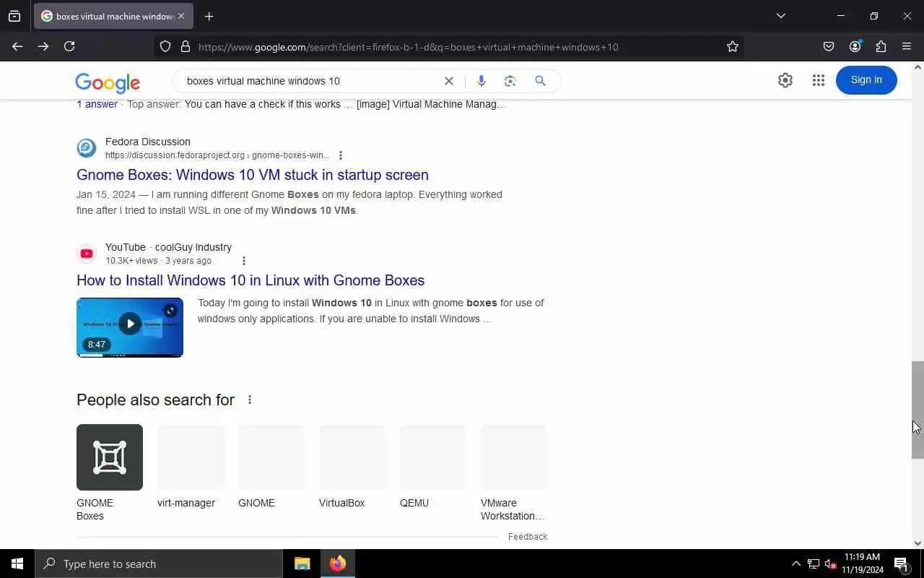
Task: Open Fedora Discussion result options menu
Action: click(x=341, y=155)
